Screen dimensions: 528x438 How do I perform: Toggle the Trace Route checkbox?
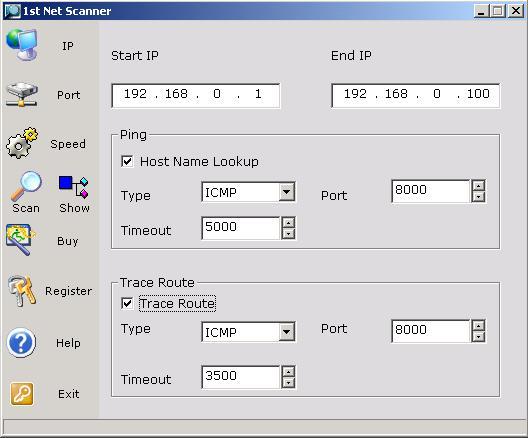coord(127,303)
